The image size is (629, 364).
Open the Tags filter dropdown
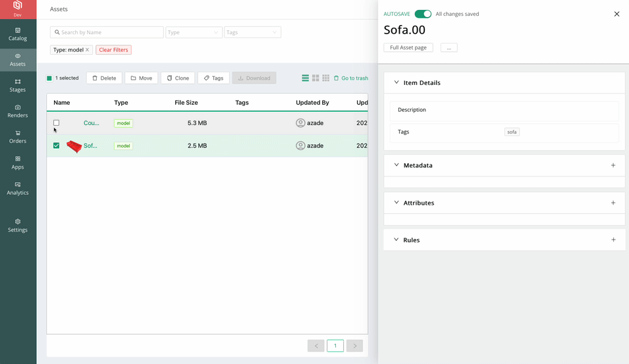coord(252,32)
